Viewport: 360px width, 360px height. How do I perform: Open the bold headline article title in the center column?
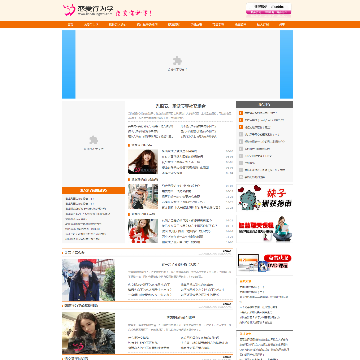tap(180, 106)
